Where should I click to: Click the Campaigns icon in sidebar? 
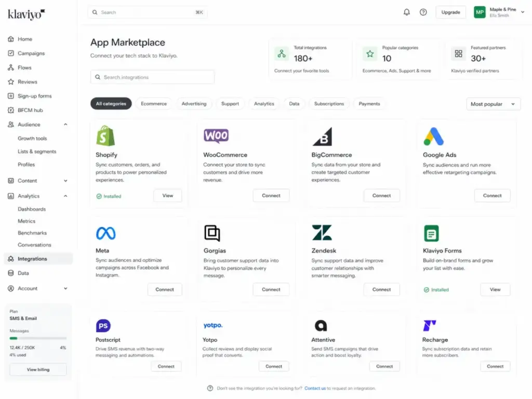point(11,54)
